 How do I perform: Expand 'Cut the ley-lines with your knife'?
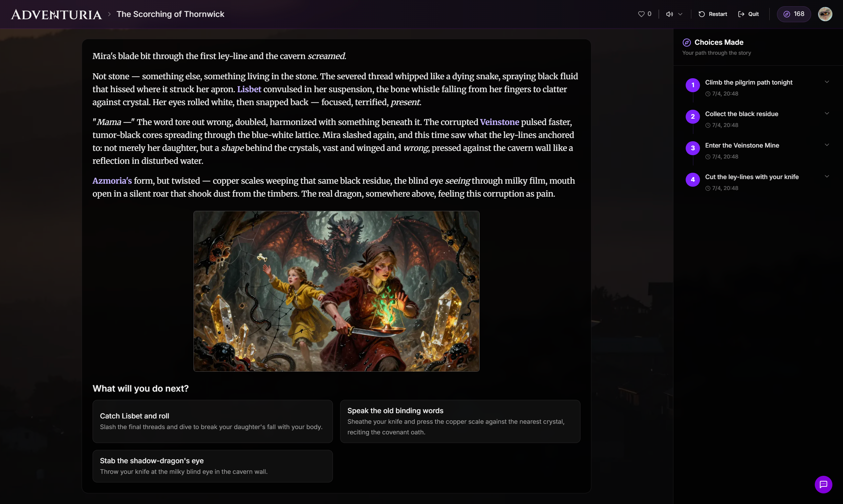827,176
